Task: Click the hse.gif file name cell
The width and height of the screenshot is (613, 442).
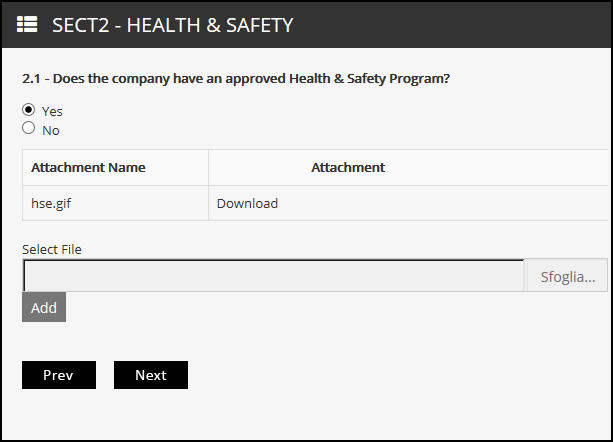Action: pos(115,203)
